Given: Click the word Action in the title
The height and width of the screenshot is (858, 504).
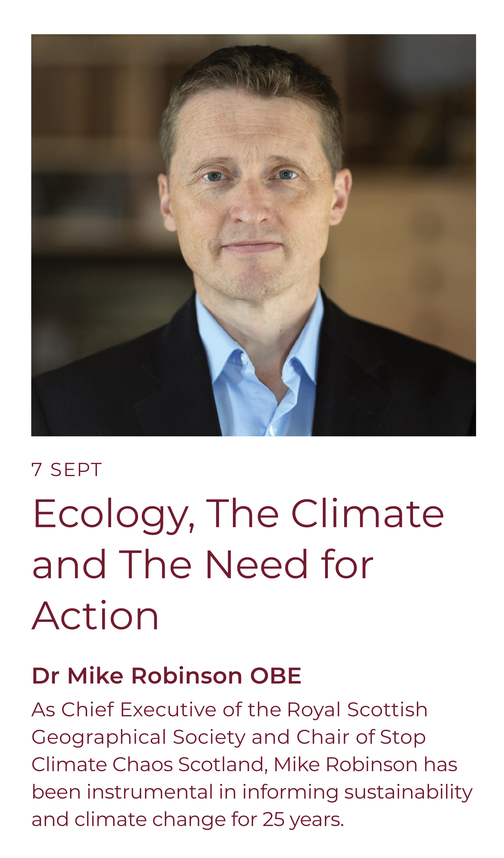Looking at the screenshot, I should coord(95,616).
